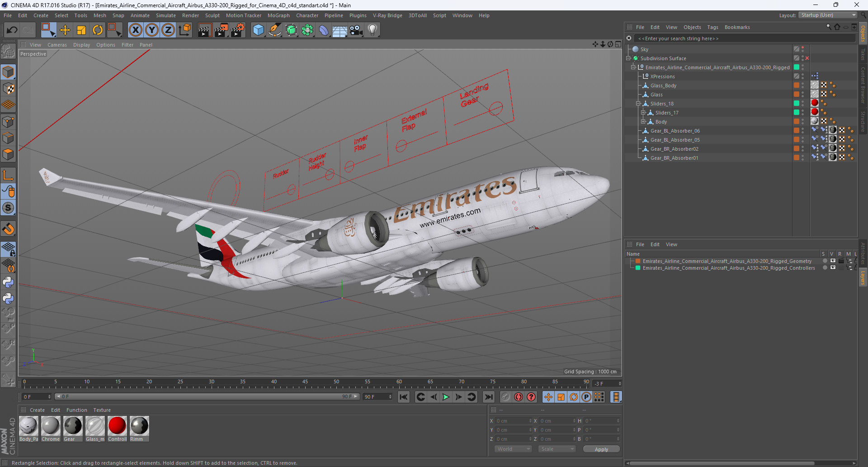Select the Move tool
Viewport: 868px width, 467px height.
65,30
